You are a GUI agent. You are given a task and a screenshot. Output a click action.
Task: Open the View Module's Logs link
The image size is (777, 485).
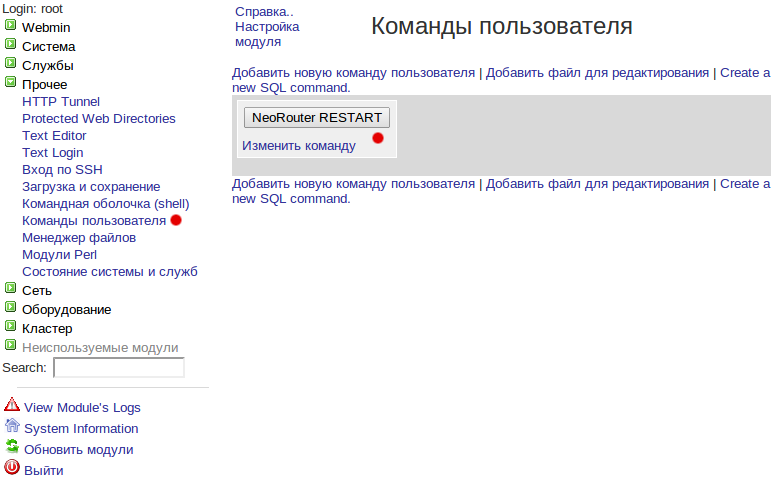pos(82,408)
